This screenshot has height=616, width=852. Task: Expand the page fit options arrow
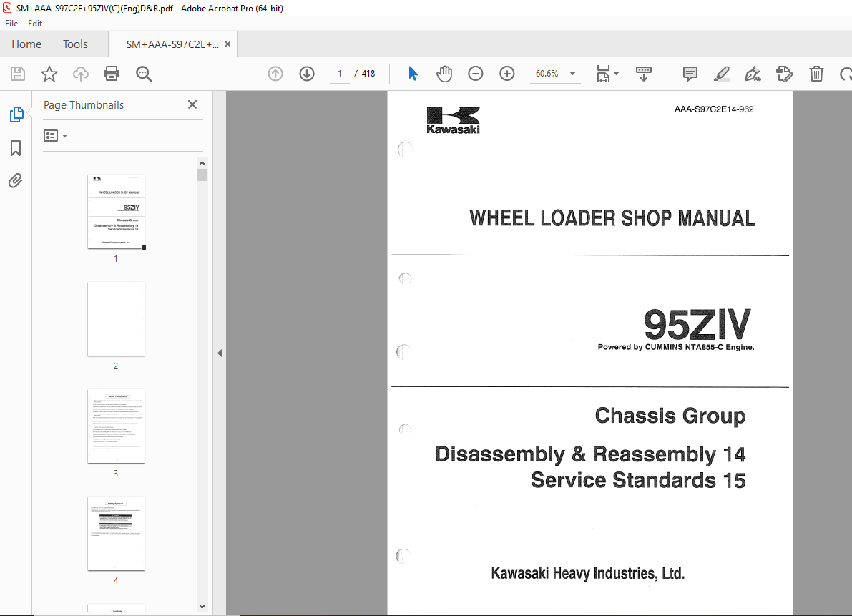616,74
